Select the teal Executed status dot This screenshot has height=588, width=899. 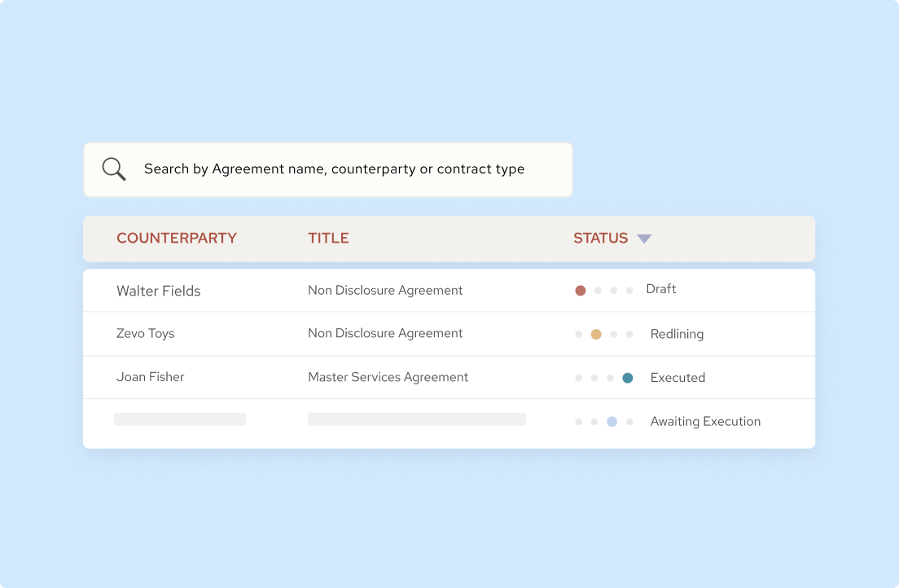click(x=627, y=377)
